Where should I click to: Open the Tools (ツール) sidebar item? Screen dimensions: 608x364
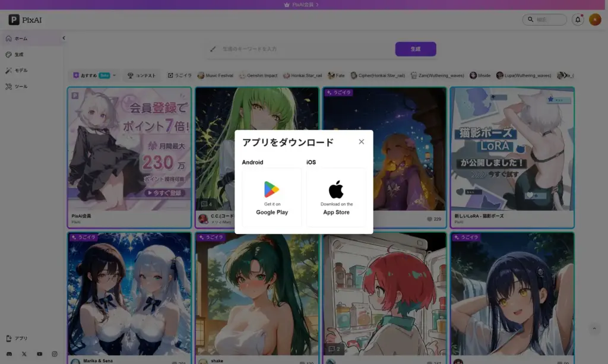coord(32,87)
